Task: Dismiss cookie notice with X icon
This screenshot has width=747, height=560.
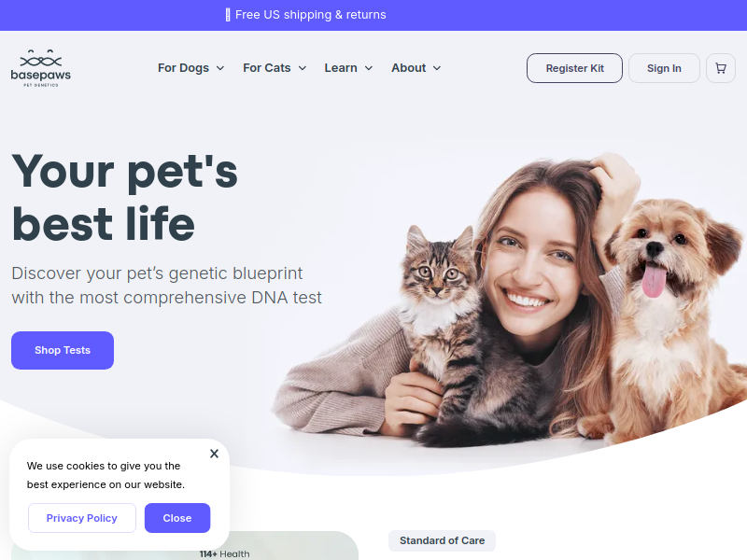Action: coord(215,454)
